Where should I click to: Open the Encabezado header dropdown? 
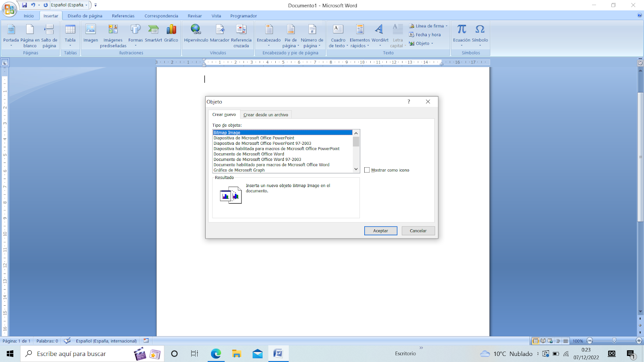(x=269, y=35)
